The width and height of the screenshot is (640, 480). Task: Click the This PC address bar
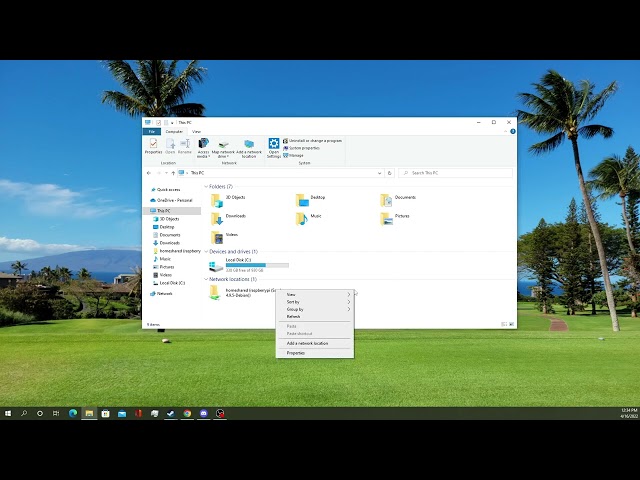(x=281, y=173)
